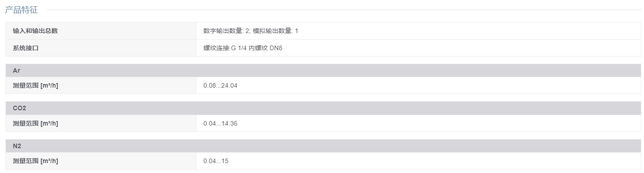Click the N2 section header bar
The image size is (644, 173).
(323, 146)
